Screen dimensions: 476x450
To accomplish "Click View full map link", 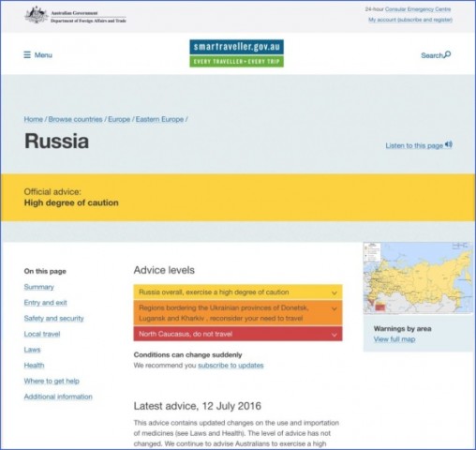I will [394, 339].
